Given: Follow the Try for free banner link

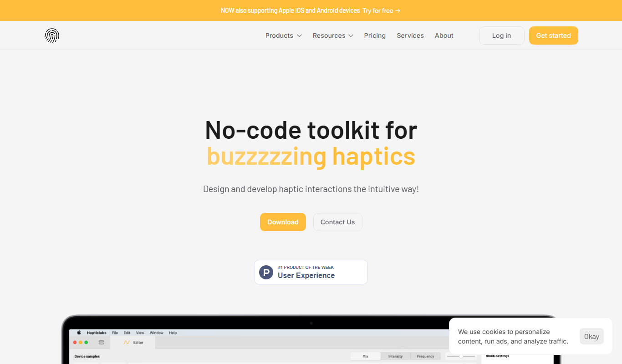Looking at the screenshot, I should 382,10.
